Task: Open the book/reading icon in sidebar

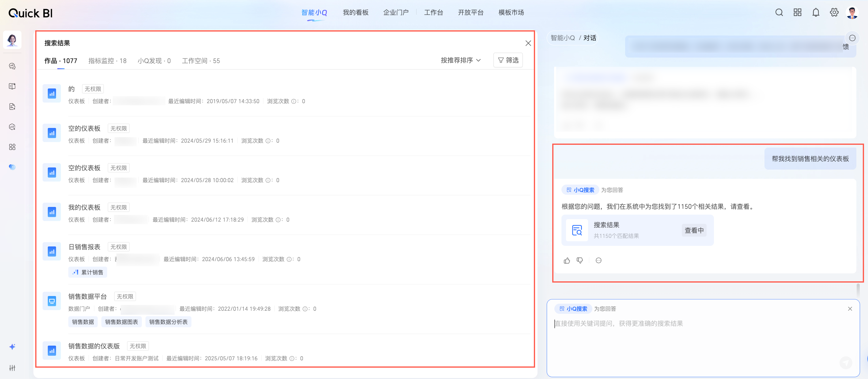Action: [x=13, y=86]
